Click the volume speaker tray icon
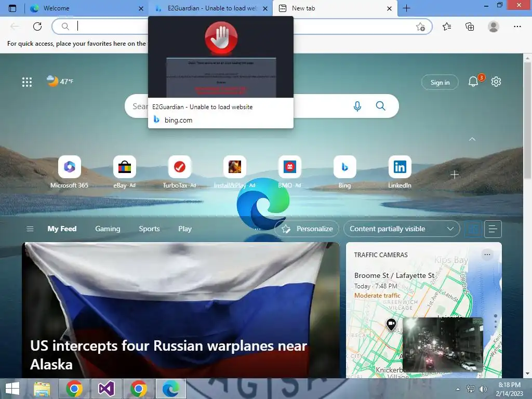The image size is (532, 399). pos(483,389)
